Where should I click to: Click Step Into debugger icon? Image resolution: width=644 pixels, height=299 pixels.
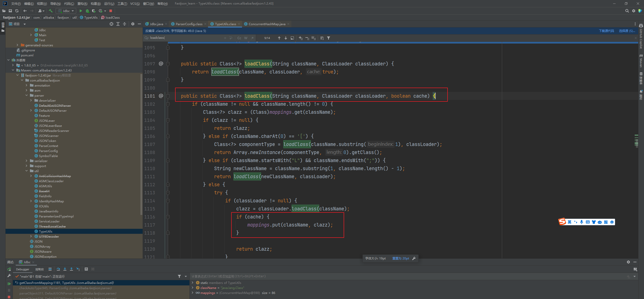(65, 269)
